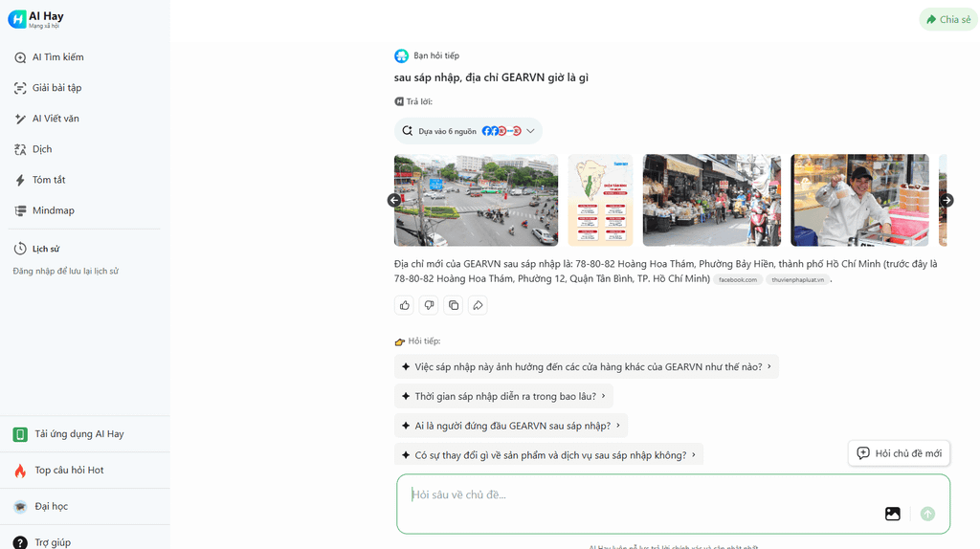
Task: Open AI Tìm kiếm in sidebar
Action: point(57,56)
